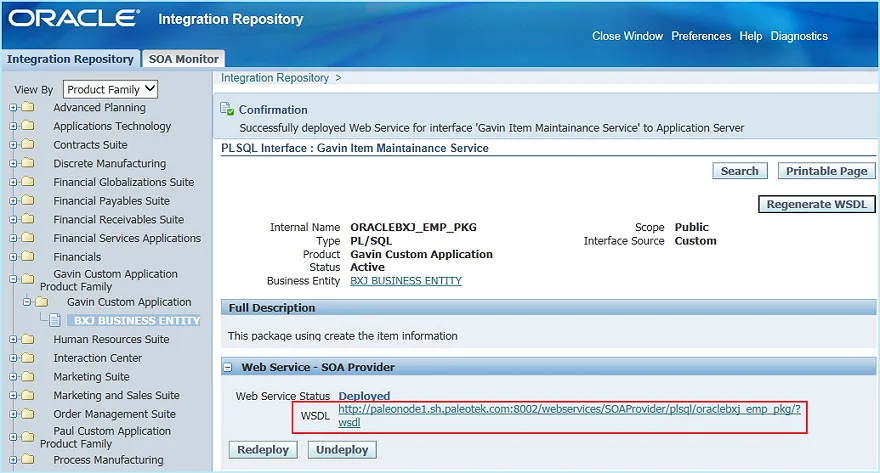Click the Printable Page button
Viewport: 880px width, 473px height.
[826, 171]
